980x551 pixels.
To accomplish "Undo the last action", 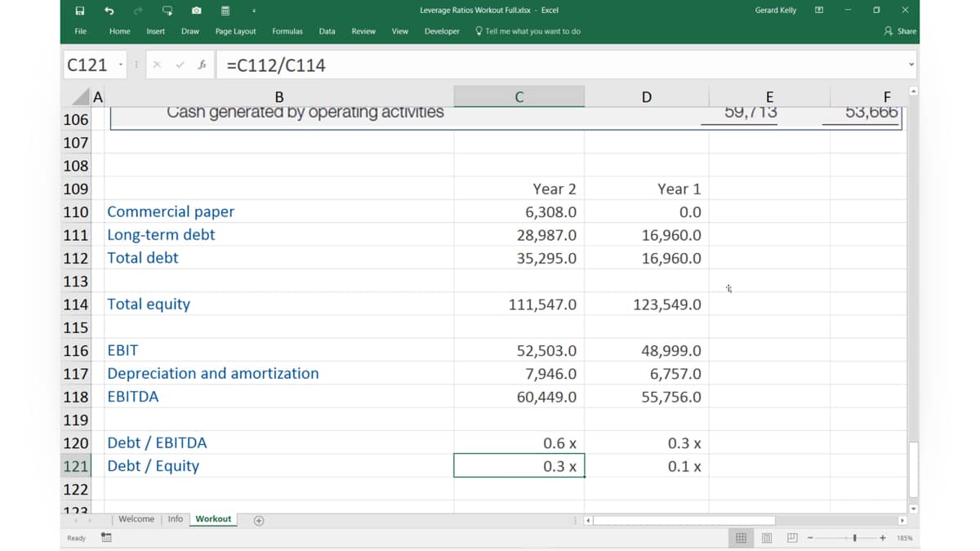I will click(x=109, y=11).
